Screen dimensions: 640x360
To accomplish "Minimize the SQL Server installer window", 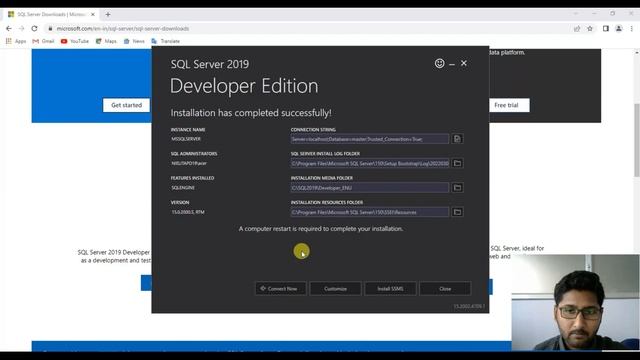I will [x=452, y=64].
